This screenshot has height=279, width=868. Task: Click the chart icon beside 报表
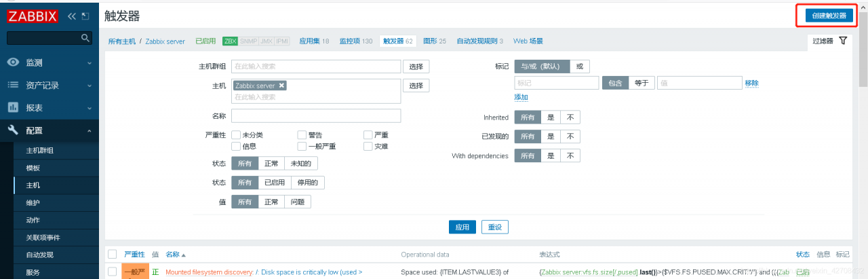(13, 107)
